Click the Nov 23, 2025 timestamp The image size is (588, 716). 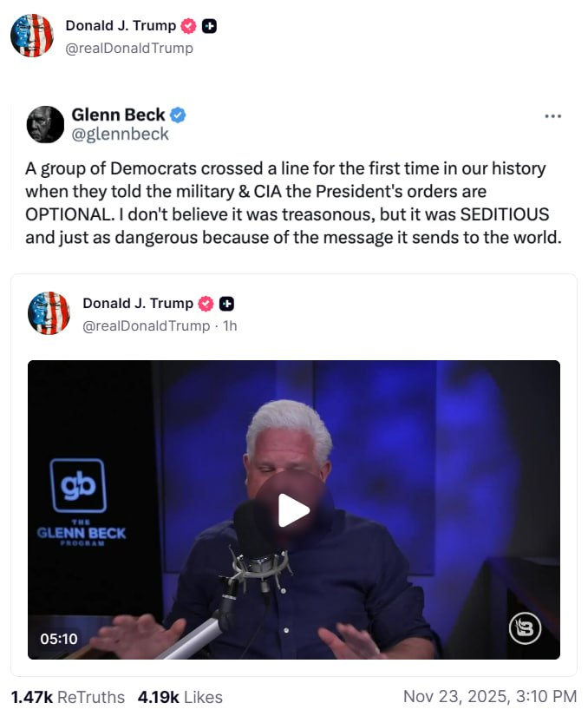coord(490,696)
